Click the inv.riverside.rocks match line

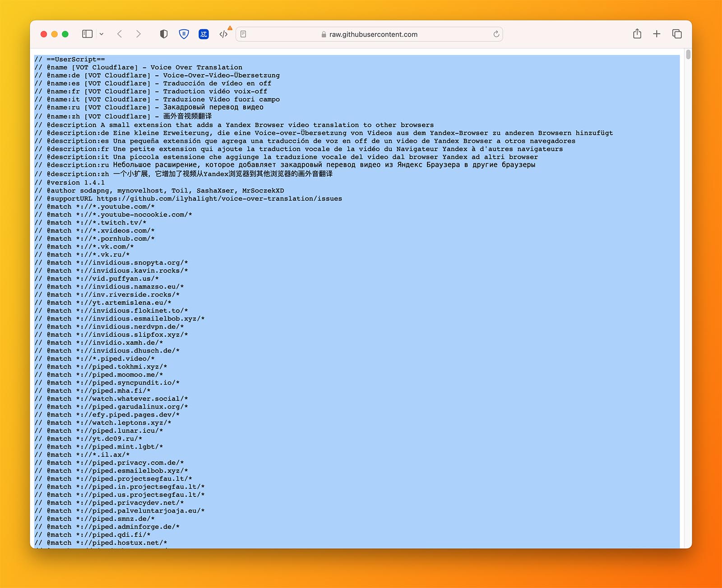point(107,295)
